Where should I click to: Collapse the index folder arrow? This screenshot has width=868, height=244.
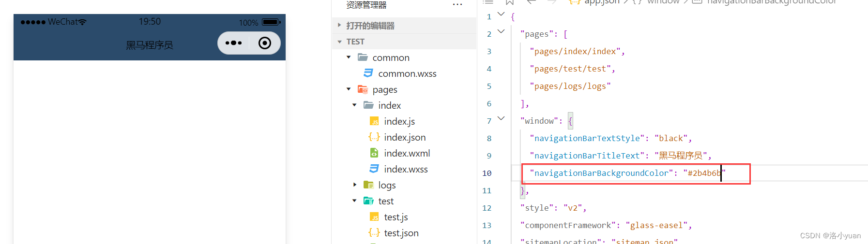pyautogui.click(x=354, y=105)
